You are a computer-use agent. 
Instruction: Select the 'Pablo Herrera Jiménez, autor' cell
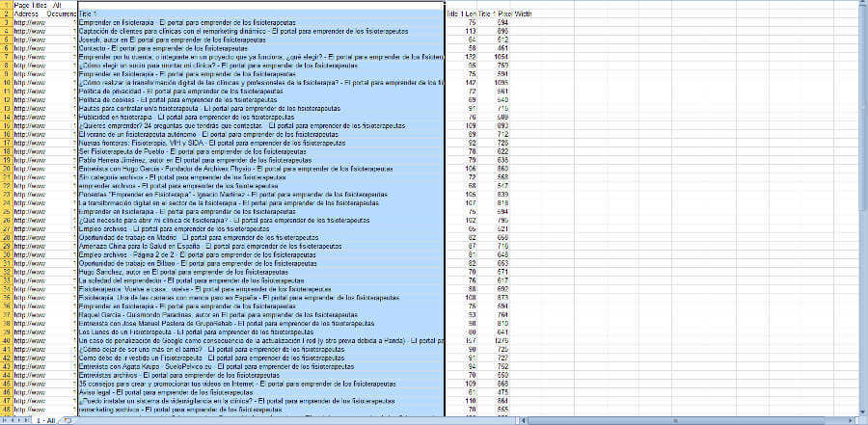click(260, 160)
